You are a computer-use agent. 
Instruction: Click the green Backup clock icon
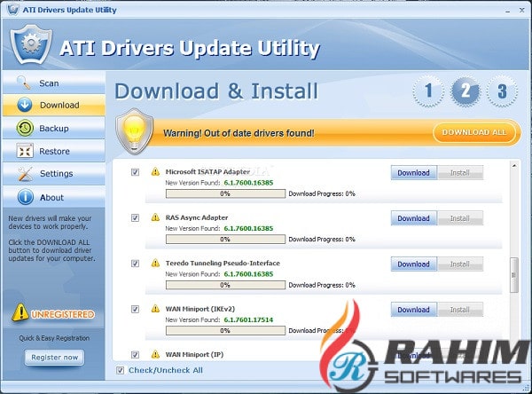tap(25, 128)
